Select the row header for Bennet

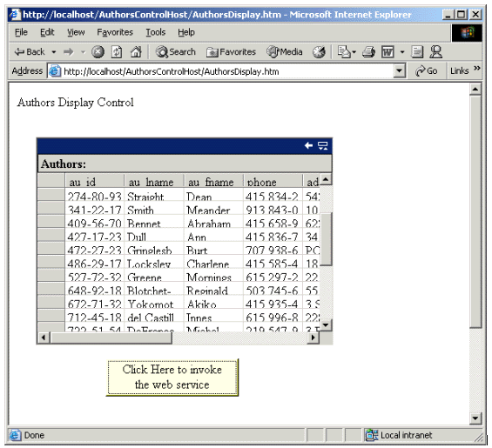[51, 221]
